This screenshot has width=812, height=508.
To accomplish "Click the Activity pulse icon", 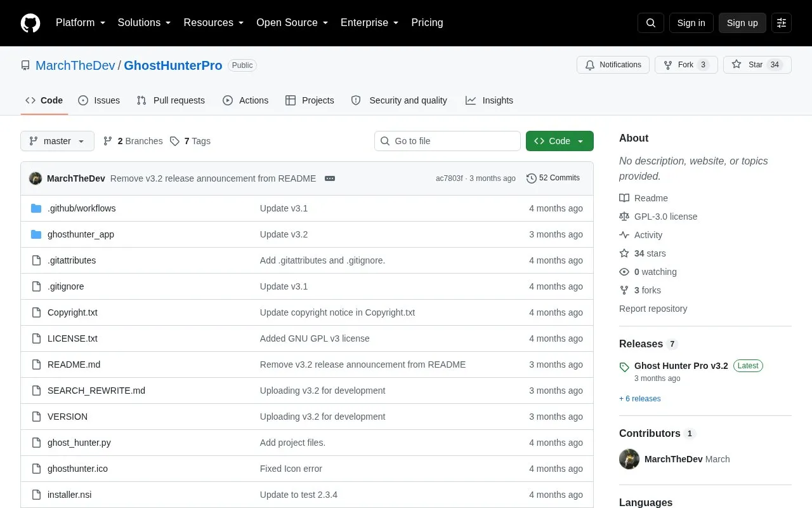I will tap(624, 235).
